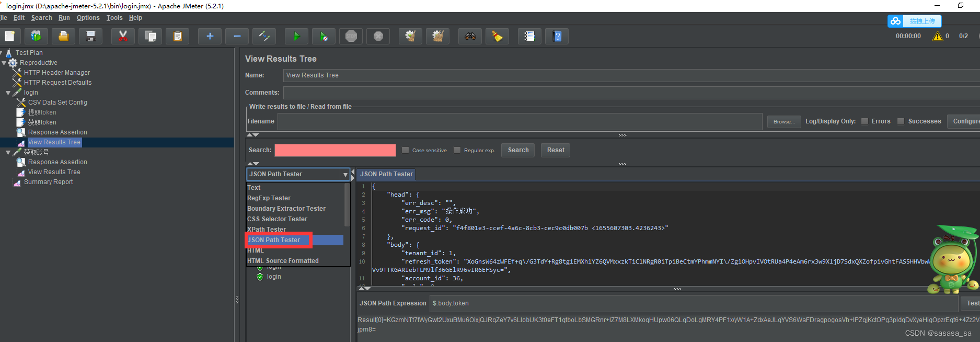Click the Open file folder icon
The image size is (980, 342).
click(63, 36)
